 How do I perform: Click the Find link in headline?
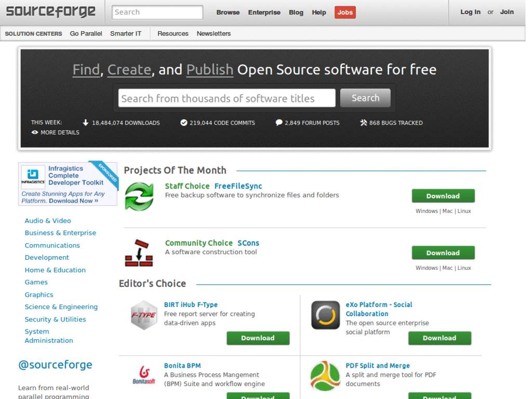(x=86, y=70)
